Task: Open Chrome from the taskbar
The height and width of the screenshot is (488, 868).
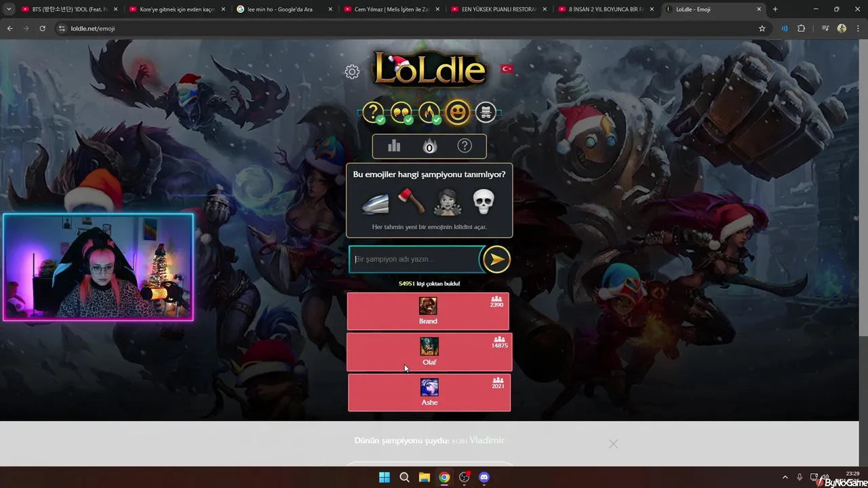Action: click(x=444, y=477)
